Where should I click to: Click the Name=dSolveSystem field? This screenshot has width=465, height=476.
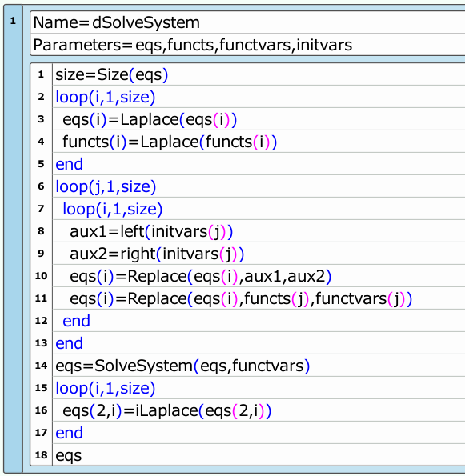[x=247, y=22]
